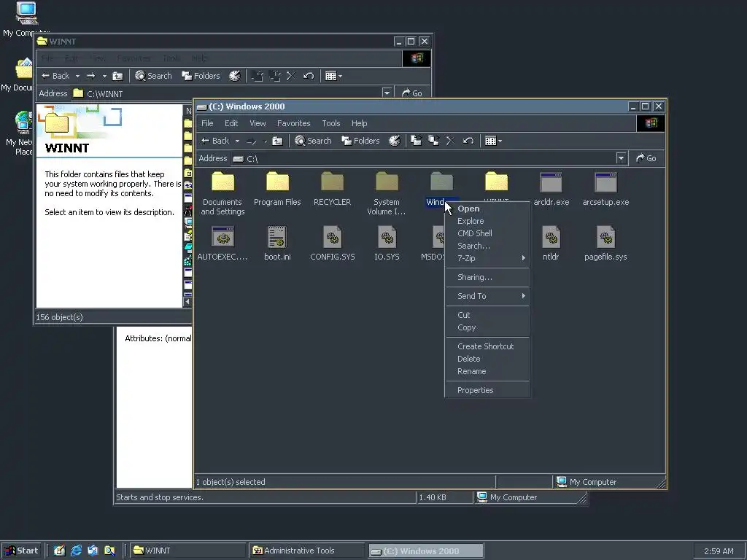The height and width of the screenshot is (560, 747).
Task: Open the Favorites menu in C:\ window
Action: point(293,123)
